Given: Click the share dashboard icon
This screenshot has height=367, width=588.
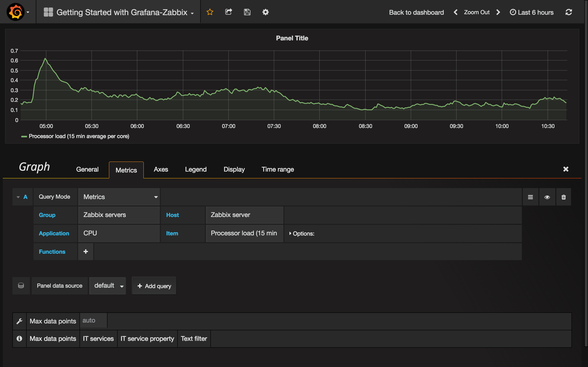Looking at the screenshot, I should pyautogui.click(x=228, y=12).
